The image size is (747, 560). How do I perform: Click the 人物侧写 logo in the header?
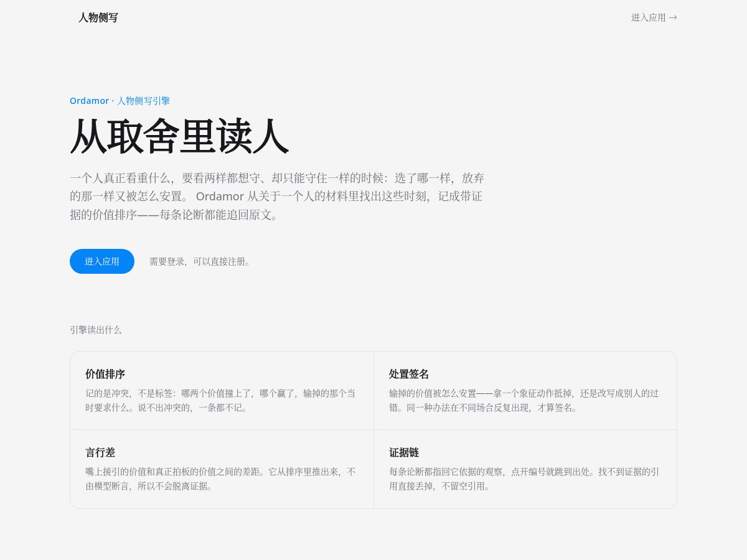[98, 17]
